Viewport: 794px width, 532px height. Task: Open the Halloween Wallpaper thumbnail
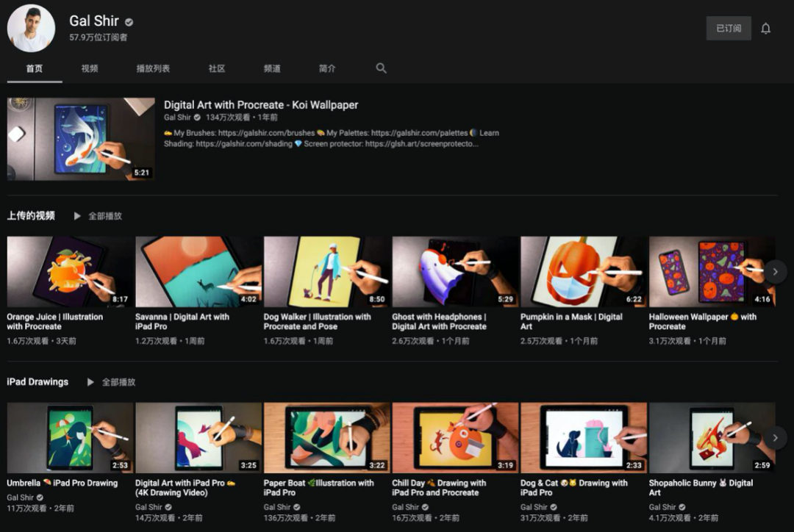pos(712,272)
